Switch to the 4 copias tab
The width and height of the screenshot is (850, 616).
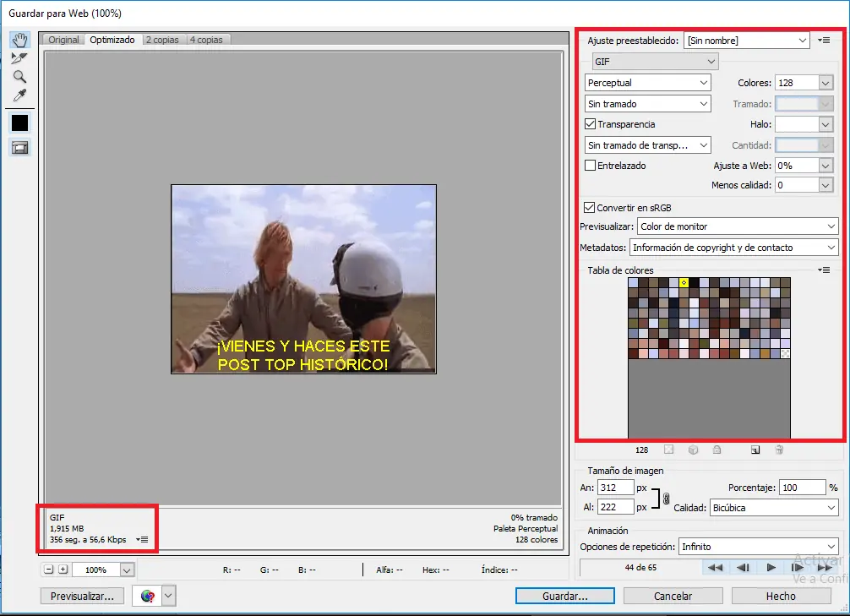208,39
